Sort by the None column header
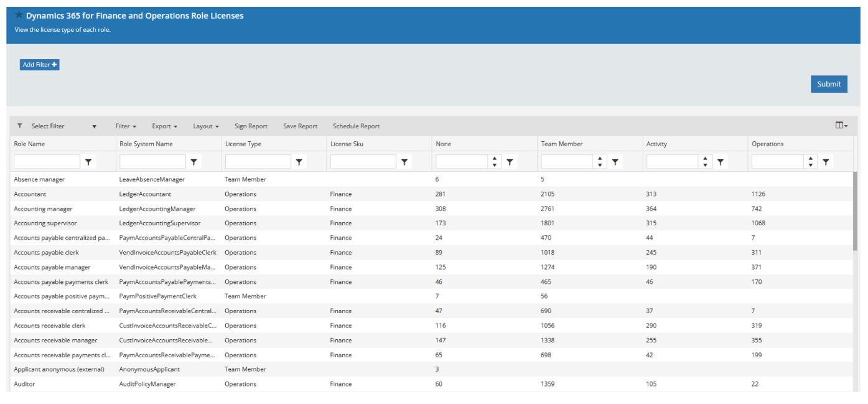Image resolution: width=868 pixels, height=404 pixels. (x=443, y=144)
